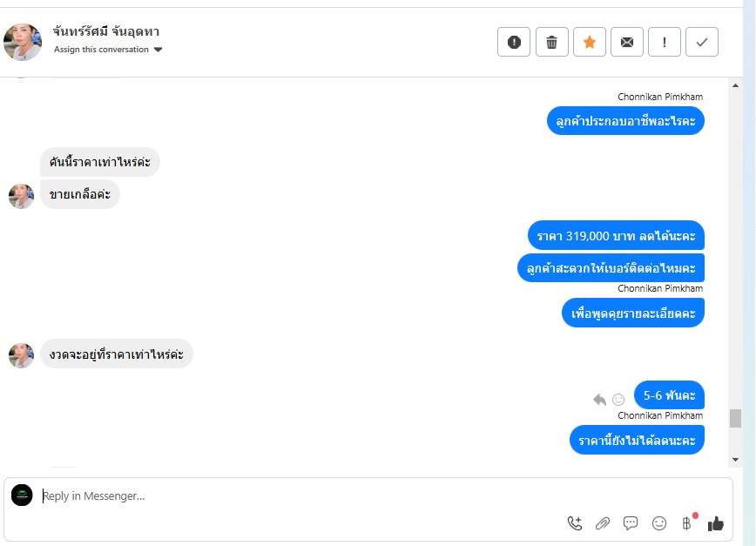Screen dimensions: 756x546
Task: Open saved replies speech bubble icon
Action: pyautogui.click(x=631, y=523)
